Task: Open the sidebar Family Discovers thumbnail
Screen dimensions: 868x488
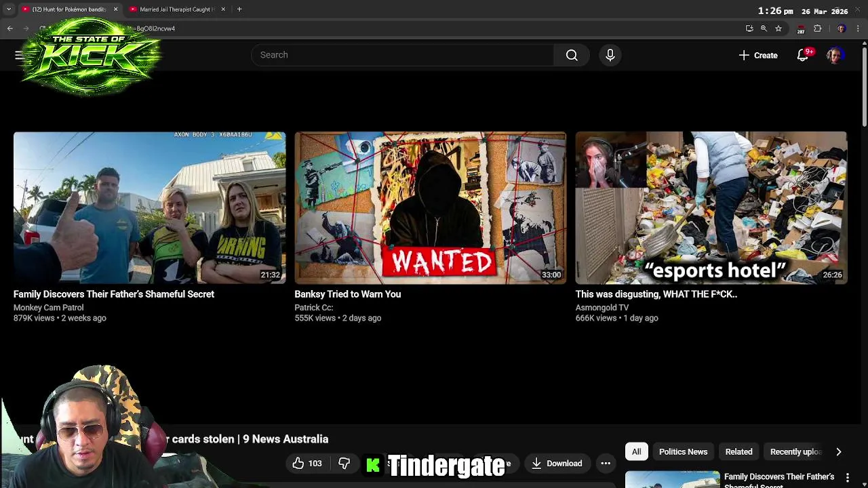Action: click(x=672, y=479)
